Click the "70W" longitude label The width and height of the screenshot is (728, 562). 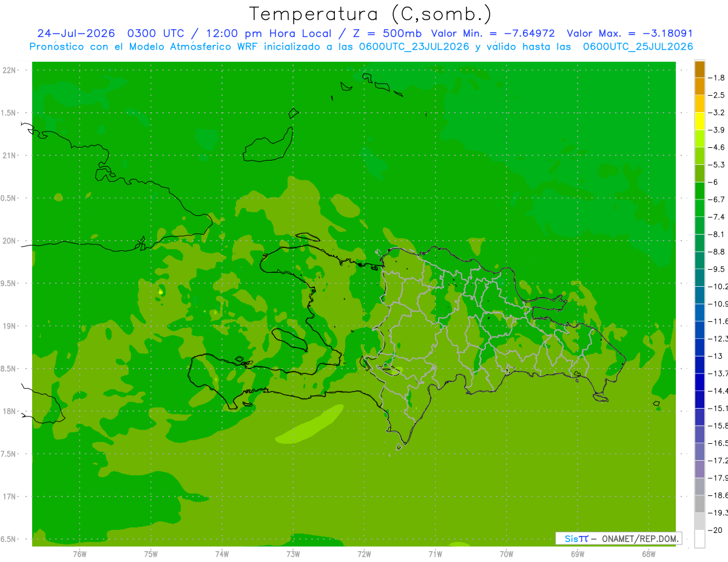pos(507,554)
